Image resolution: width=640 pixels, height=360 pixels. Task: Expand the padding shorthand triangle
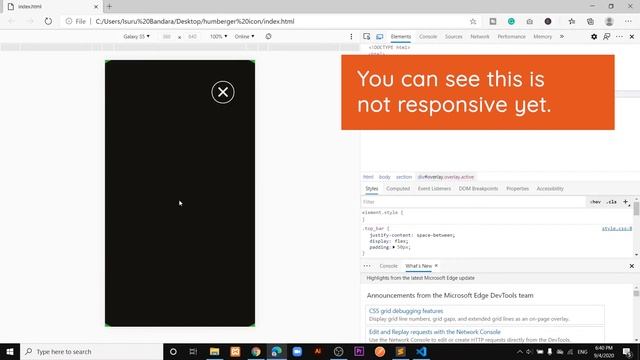(393, 247)
